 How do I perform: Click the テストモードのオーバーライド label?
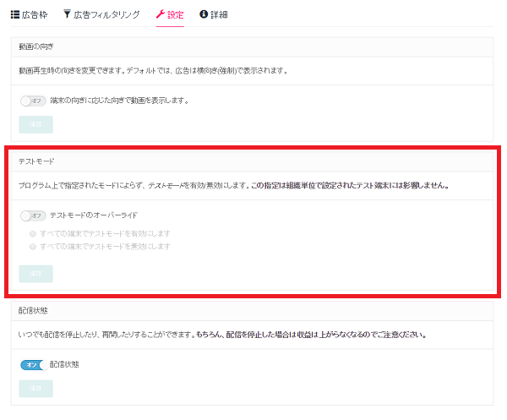[x=94, y=215]
